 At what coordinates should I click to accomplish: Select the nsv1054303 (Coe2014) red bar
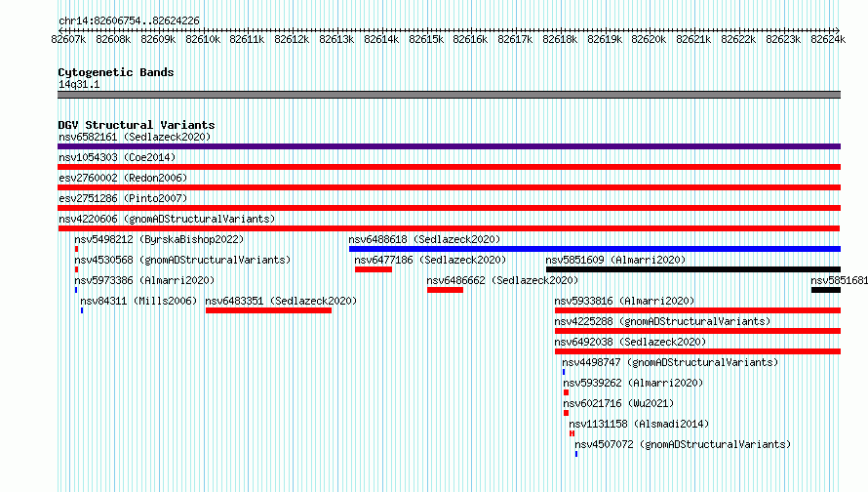pos(449,167)
